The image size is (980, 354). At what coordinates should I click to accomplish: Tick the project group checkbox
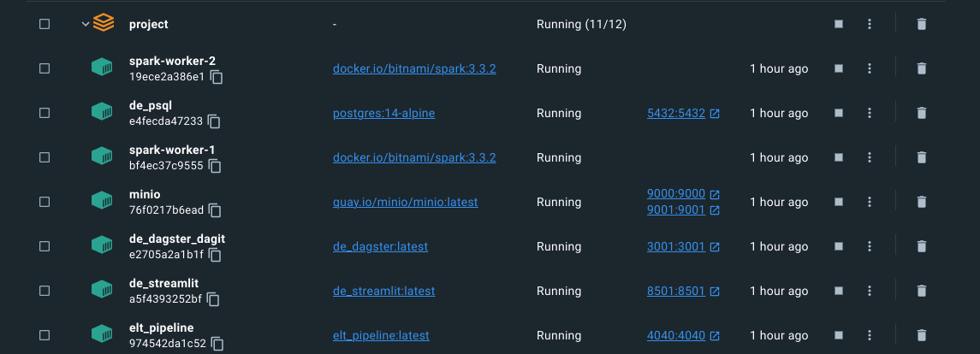point(45,24)
